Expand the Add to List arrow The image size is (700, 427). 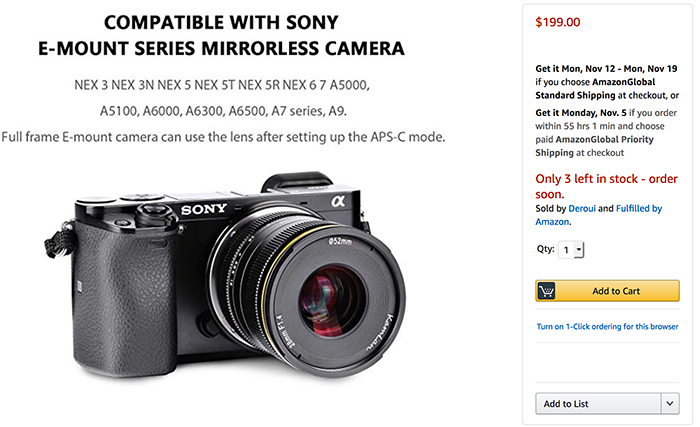[670, 403]
